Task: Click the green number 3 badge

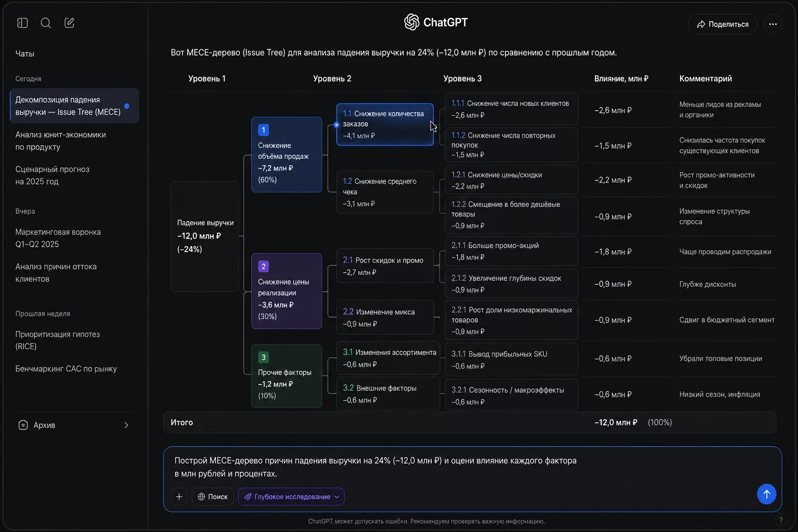Action: 263,357
